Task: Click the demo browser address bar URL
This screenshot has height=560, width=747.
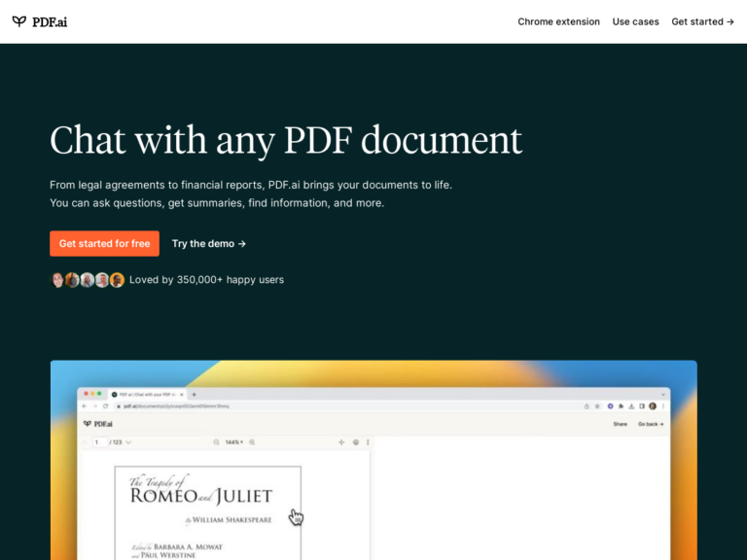Action: [x=176, y=406]
